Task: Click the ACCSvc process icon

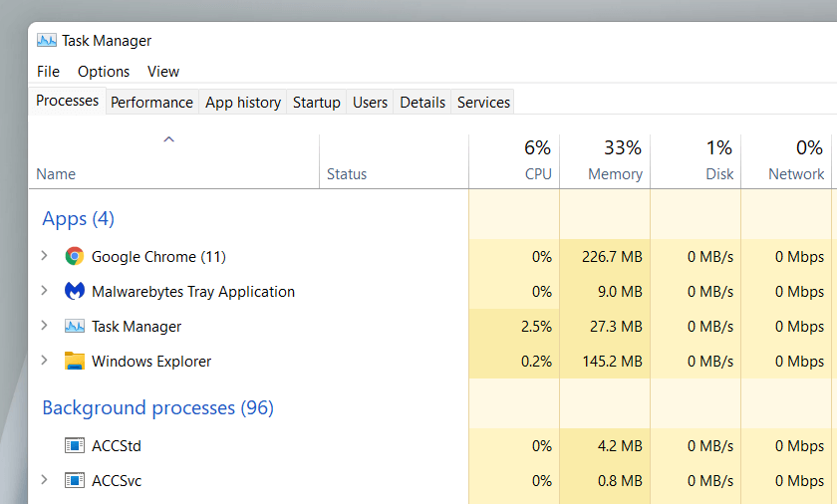Action: (x=74, y=480)
